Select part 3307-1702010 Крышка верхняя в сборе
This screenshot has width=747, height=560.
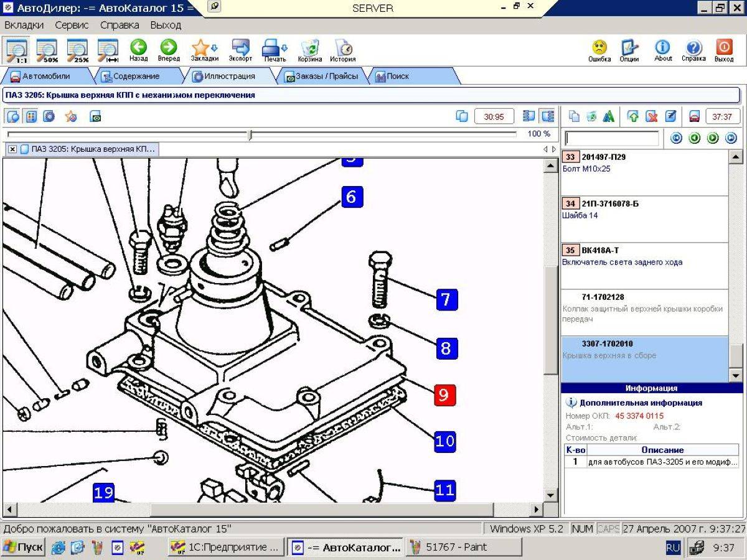click(x=644, y=359)
